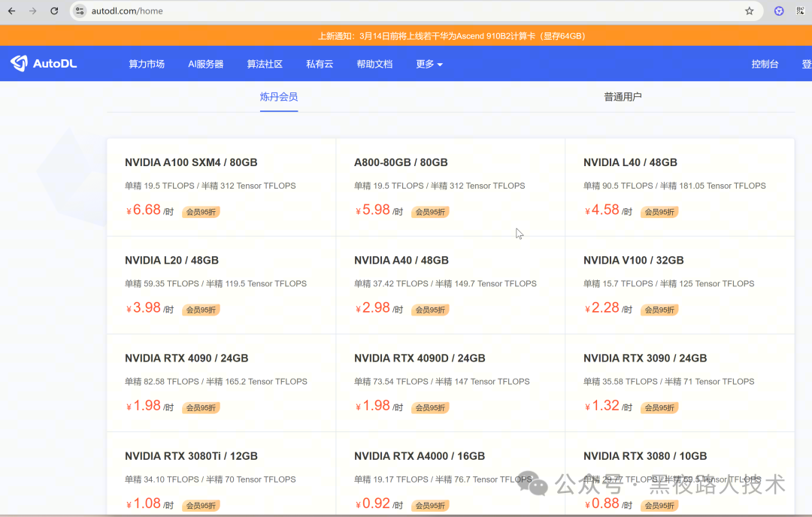Click the ¥2.98 price of A40

pyautogui.click(x=373, y=308)
